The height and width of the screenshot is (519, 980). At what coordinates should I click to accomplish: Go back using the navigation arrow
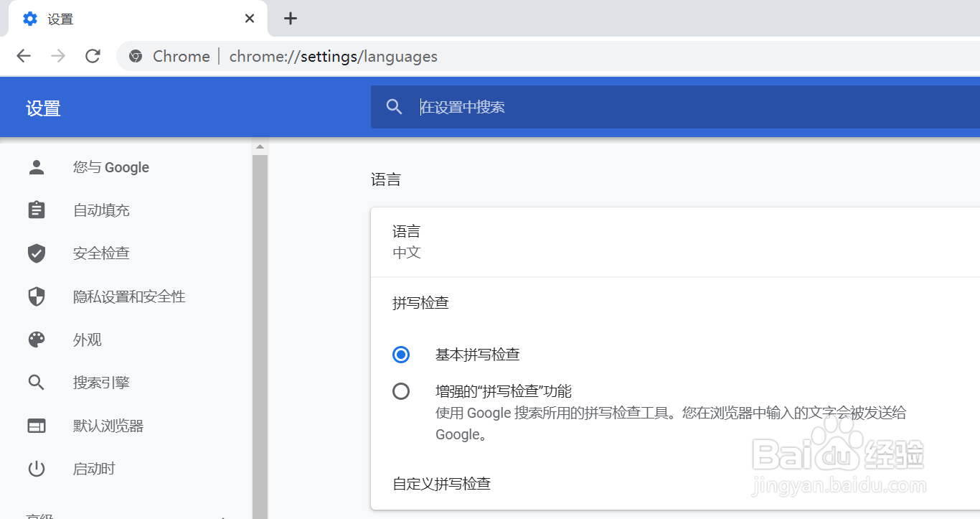tap(24, 56)
